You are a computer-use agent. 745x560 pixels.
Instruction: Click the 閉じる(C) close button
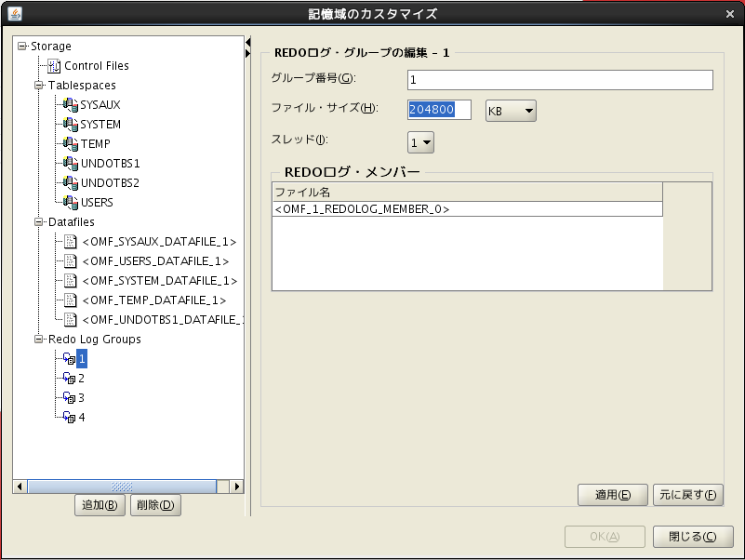click(x=693, y=537)
